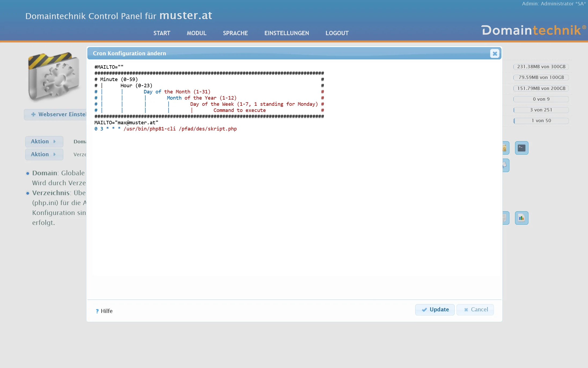Open the MODUL menu
The height and width of the screenshot is (368, 588).
click(x=196, y=33)
